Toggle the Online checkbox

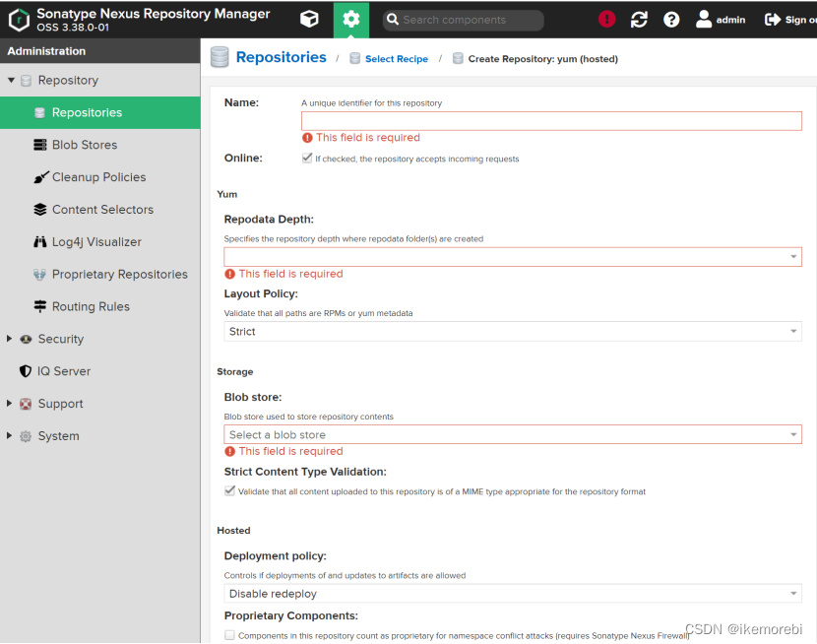pos(307,158)
